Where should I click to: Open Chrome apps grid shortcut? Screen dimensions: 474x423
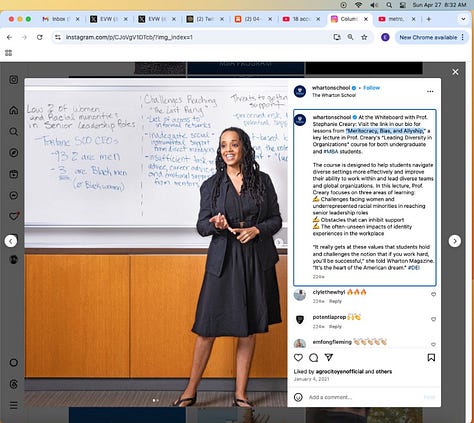(x=9, y=53)
